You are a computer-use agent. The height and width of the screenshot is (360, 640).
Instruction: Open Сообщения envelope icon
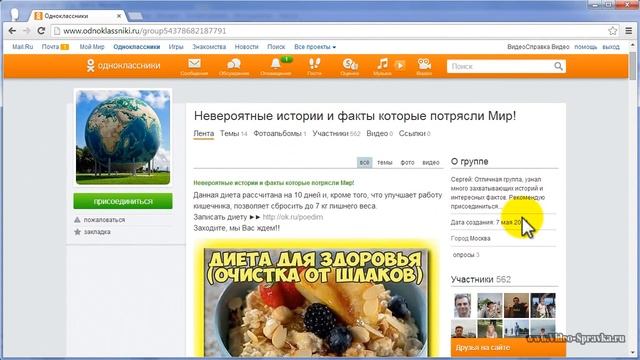(194, 64)
